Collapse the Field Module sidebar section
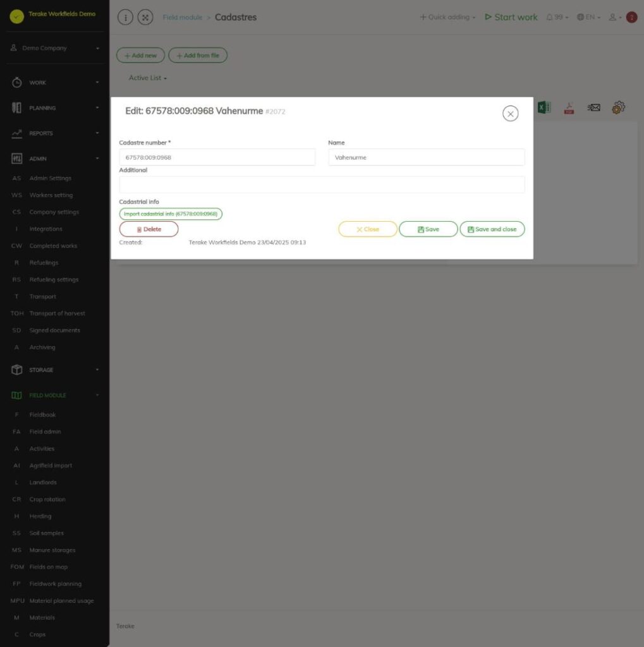 click(x=55, y=396)
